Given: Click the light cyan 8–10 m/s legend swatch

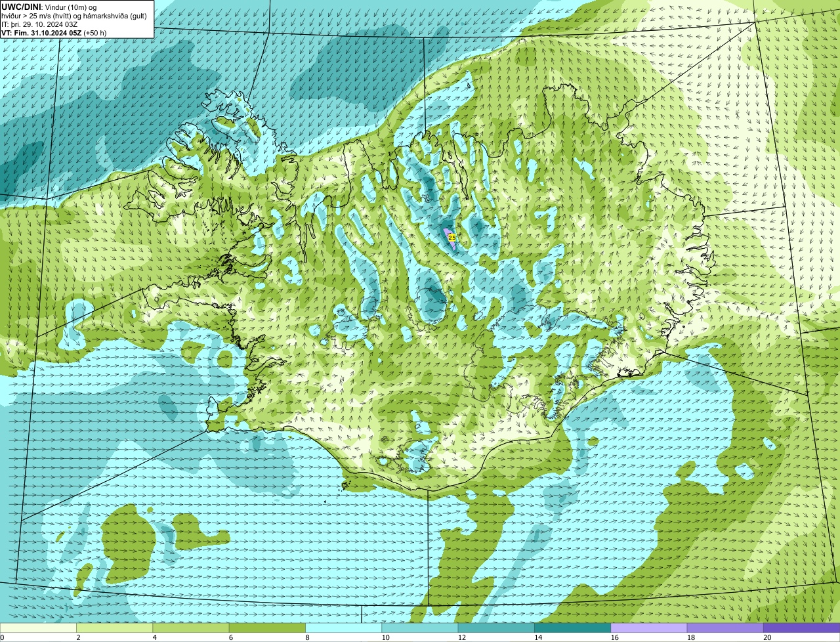Looking at the screenshot, I should (x=343, y=628).
